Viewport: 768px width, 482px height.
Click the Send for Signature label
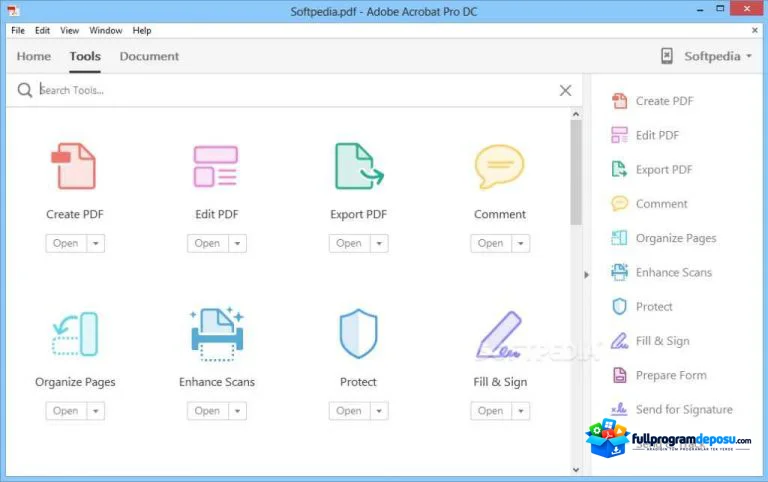pyautogui.click(x=684, y=409)
